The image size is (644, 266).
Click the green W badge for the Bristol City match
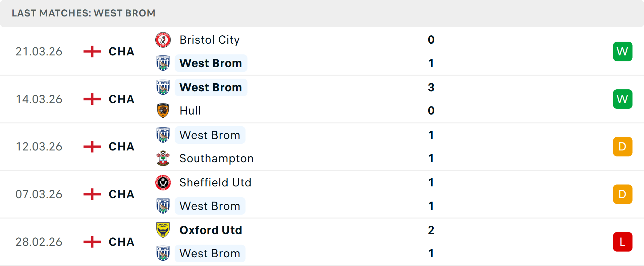(623, 51)
